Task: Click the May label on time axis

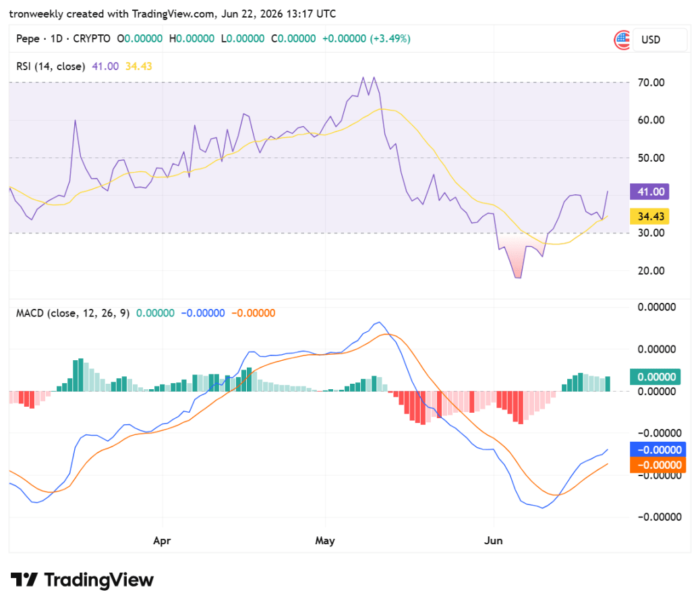Action: click(325, 541)
